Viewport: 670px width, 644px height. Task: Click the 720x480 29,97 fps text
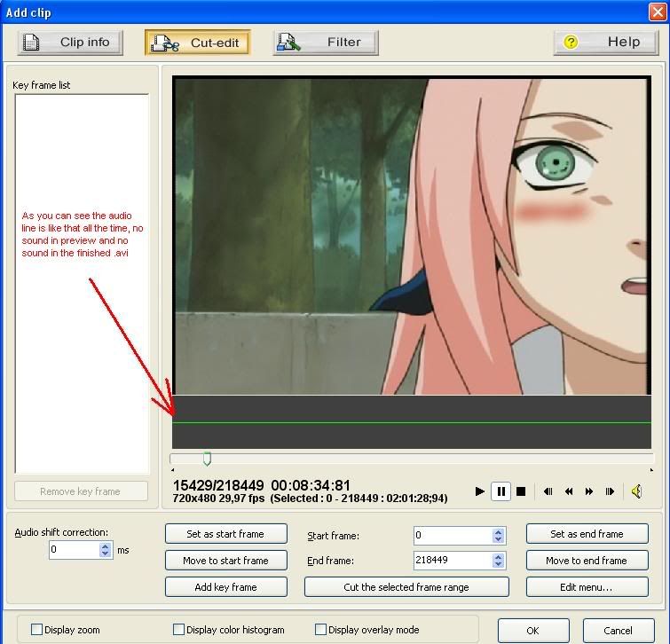218,499
